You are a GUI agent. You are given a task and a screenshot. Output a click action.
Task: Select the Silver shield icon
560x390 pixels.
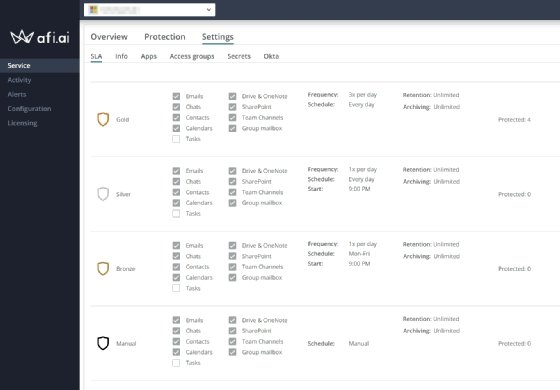[x=103, y=194]
